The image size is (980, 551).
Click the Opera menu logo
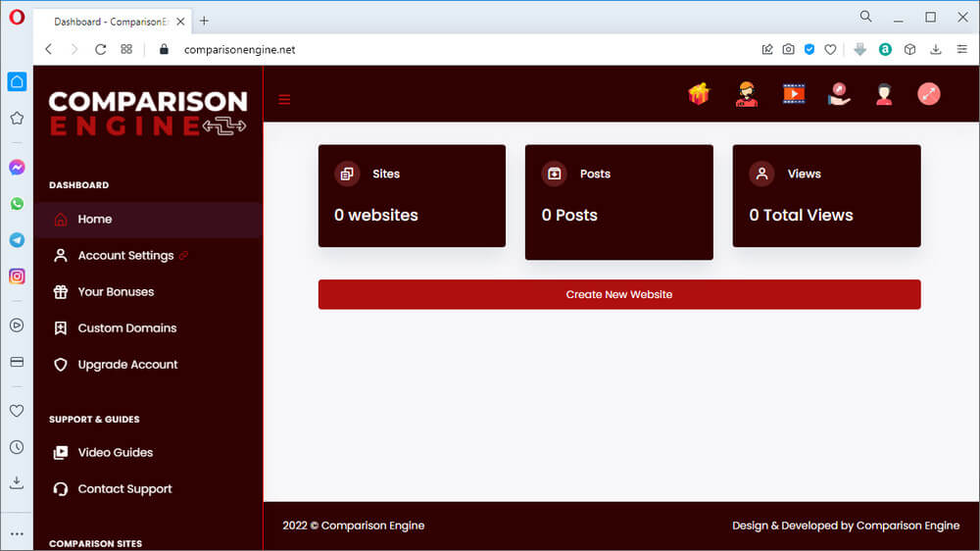click(17, 17)
